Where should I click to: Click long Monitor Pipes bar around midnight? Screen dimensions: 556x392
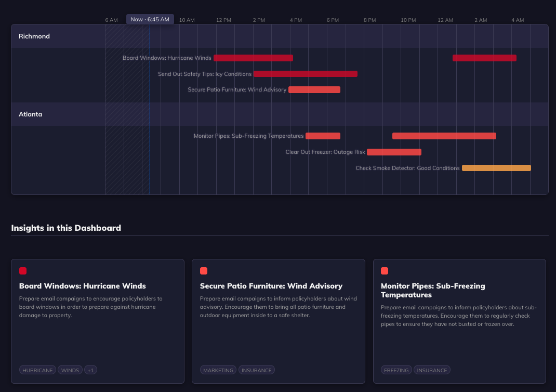444,136
